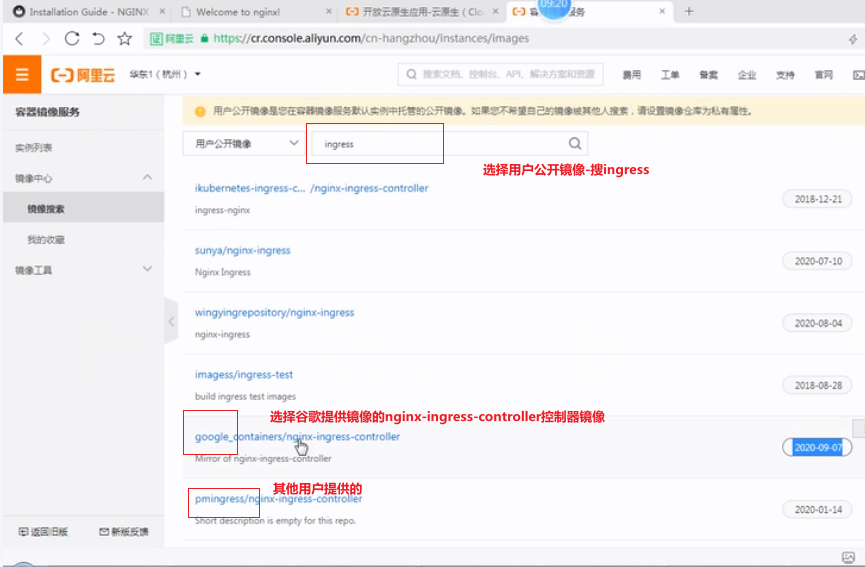Close the Installation Guide - NGINX tab

(x=162, y=12)
